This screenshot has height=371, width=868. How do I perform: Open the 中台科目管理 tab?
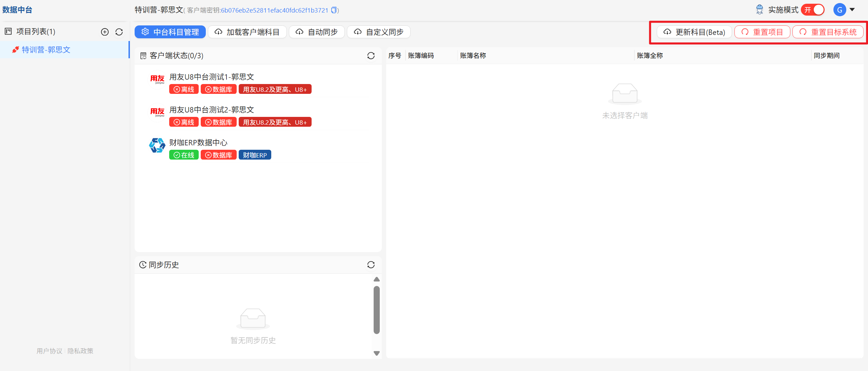[x=170, y=32]
